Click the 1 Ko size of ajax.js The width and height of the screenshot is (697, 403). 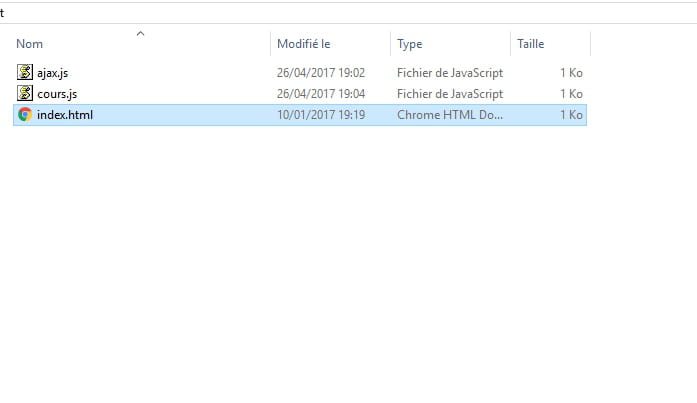[x=571, y=73]
